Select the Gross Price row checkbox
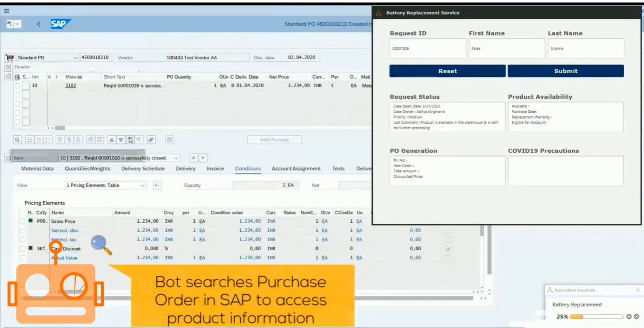644x328 pixels. click(x=23, y=221)
